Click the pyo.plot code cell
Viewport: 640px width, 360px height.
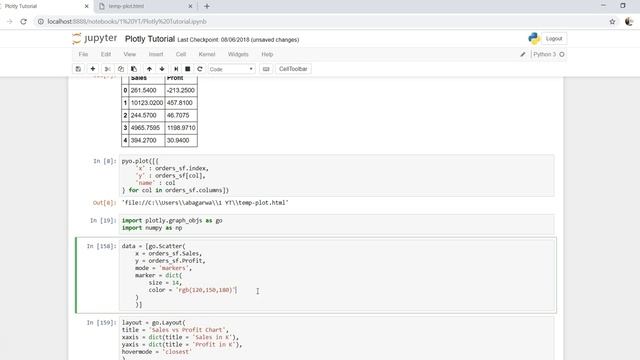tap(337, 176)
